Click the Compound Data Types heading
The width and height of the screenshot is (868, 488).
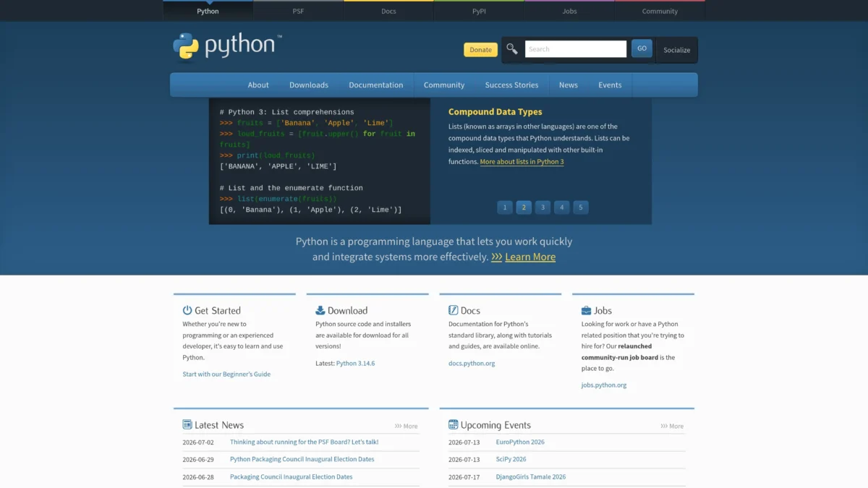(495, 112)
